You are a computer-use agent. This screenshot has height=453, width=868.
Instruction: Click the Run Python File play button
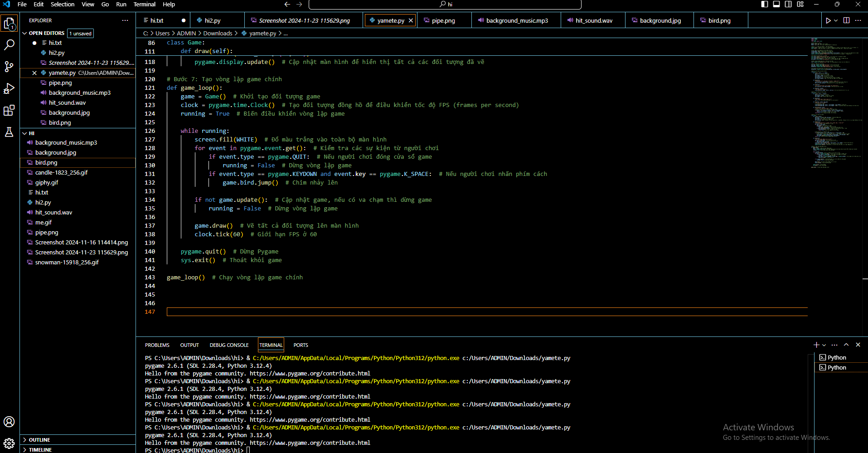(828, 20)
